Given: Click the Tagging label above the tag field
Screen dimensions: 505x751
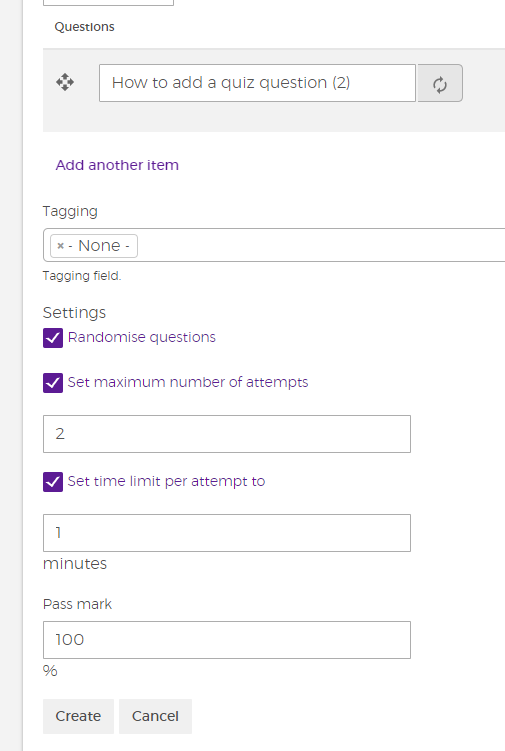Looking at the screenshot, I should tap(70, 212).
